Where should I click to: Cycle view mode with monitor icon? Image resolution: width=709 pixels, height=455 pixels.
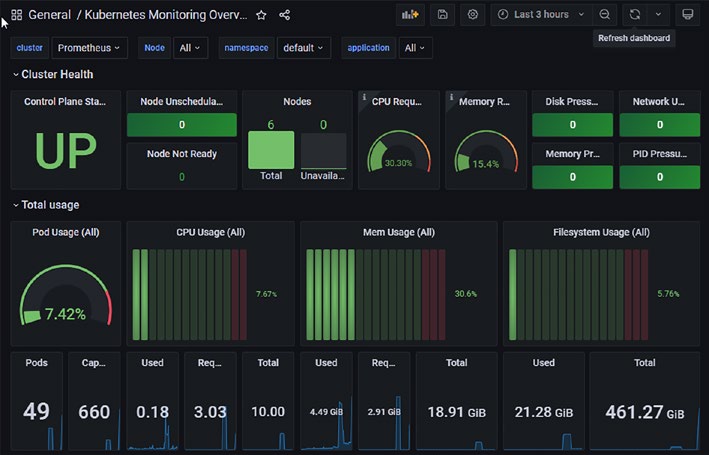point(687,15)
